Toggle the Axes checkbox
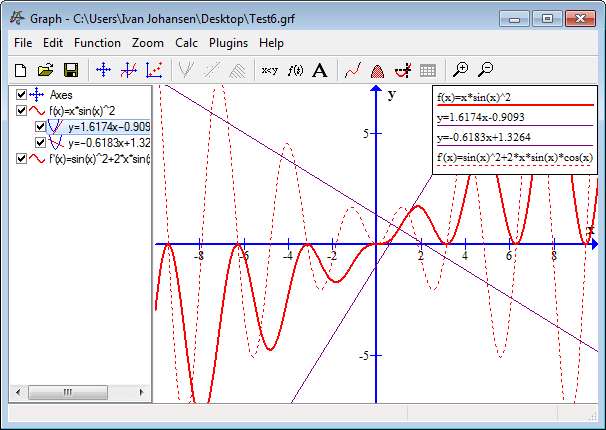This screenshot has height=430, width=606. (x=21, y=94)
